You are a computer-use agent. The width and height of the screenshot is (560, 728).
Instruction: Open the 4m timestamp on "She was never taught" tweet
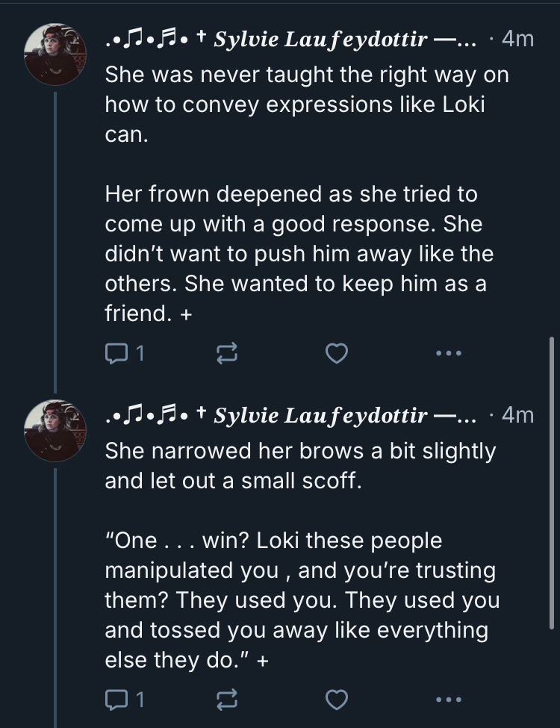coord(518,40)
